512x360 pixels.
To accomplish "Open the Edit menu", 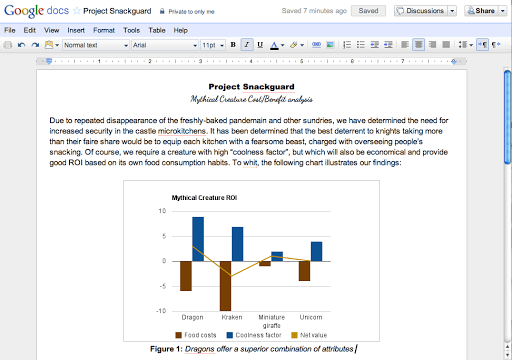I will [29, 30].
